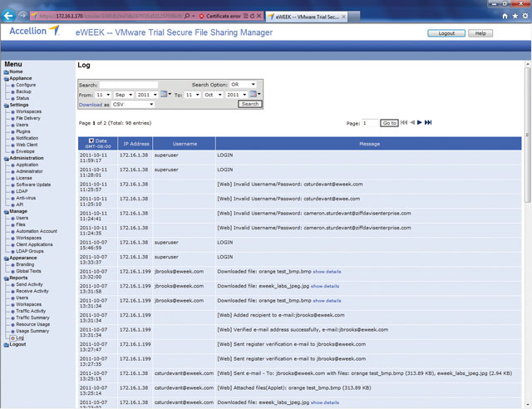Sort by IP Address column header
The image size is (532, 409).
click(136, 144)
